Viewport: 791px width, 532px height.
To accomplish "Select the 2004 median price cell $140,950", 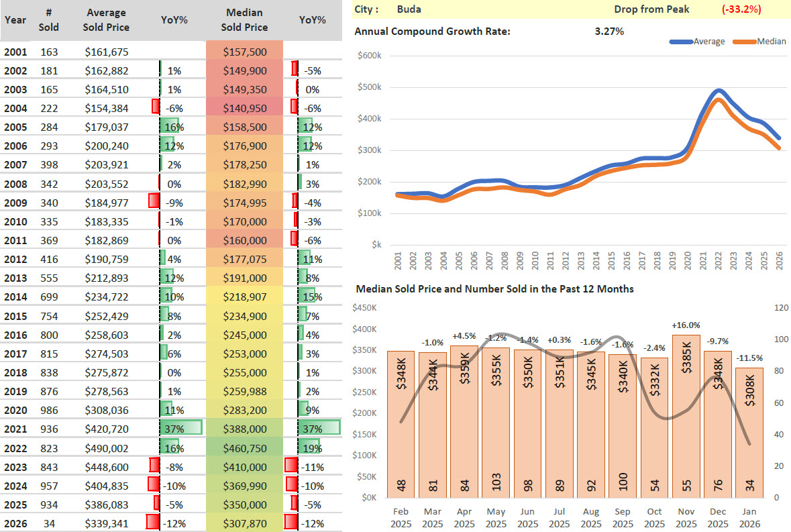I will pos(245,108).
